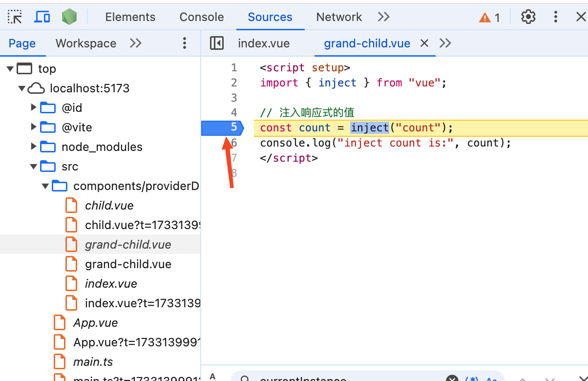
Task: Switch to the Console panel
Action: (x=201, y=17)
